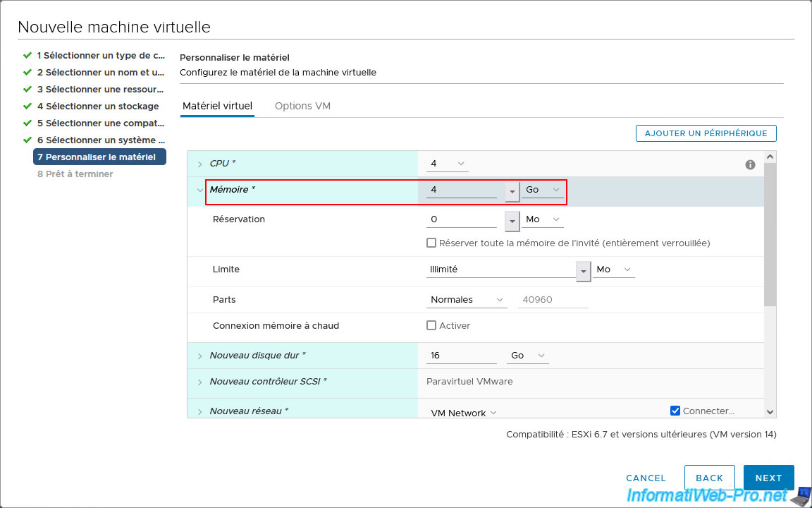Collapse the Mémoire section
The image size is (812, 508).
tap(200, 190)
